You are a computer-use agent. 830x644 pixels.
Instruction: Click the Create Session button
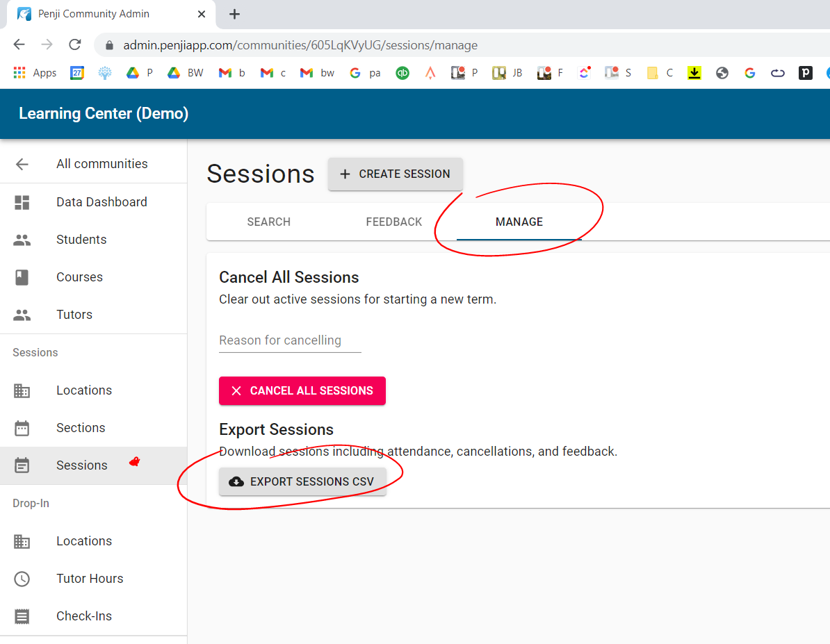click(x=395, y=174)
